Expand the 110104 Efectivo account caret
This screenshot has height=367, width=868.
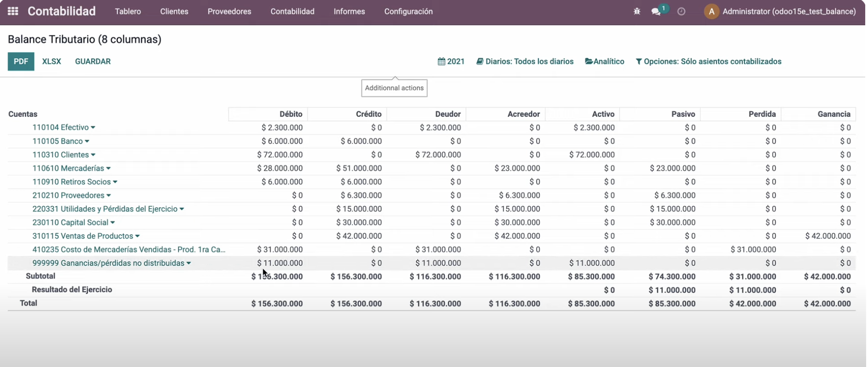[x=93, y=128]
